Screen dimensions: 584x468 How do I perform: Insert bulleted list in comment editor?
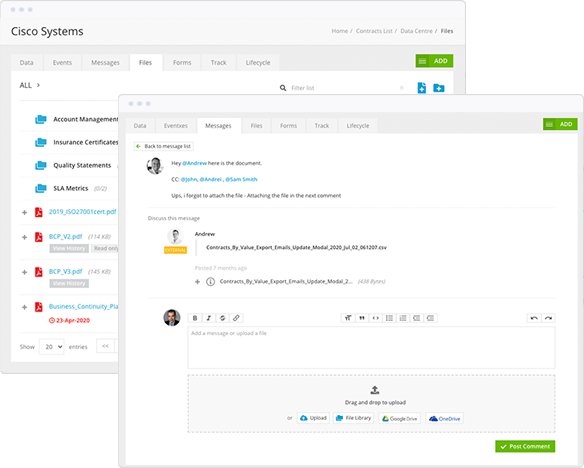(389, 318)
